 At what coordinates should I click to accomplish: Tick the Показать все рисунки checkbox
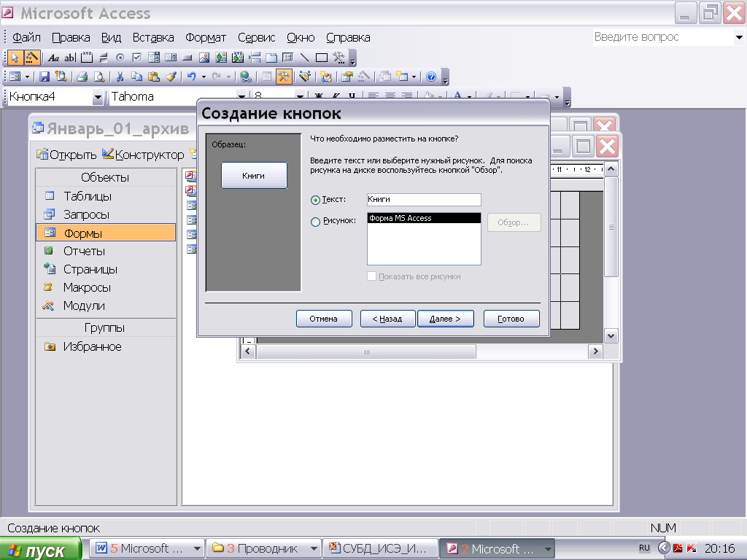(x=371, y=276)
